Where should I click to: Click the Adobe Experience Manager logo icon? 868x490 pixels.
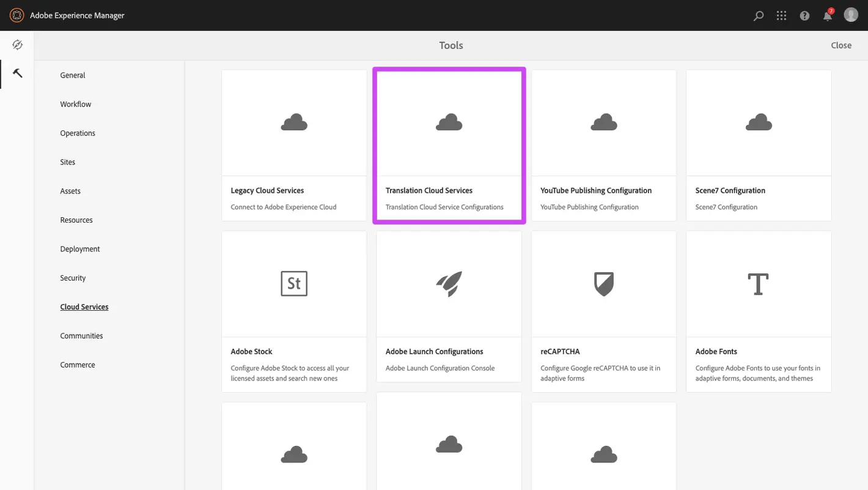point(17,15)
